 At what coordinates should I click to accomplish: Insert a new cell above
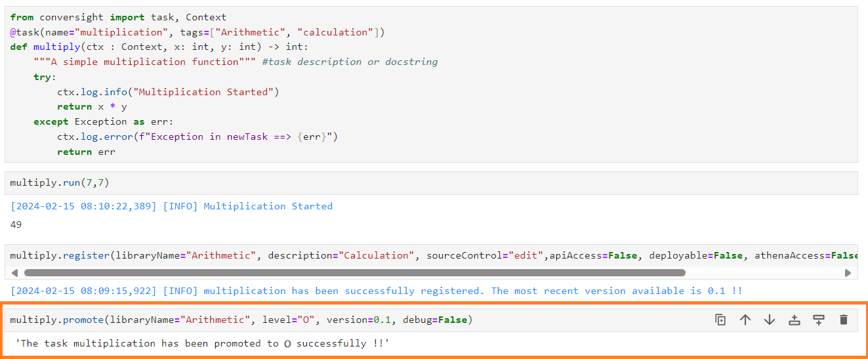click(795, 320)
